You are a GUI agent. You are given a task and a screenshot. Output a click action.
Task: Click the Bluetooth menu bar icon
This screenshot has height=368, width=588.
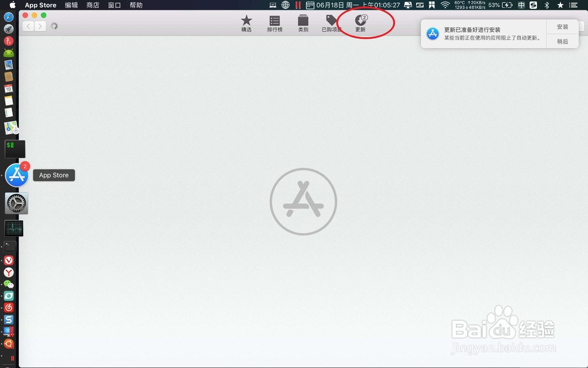point(547,5)
